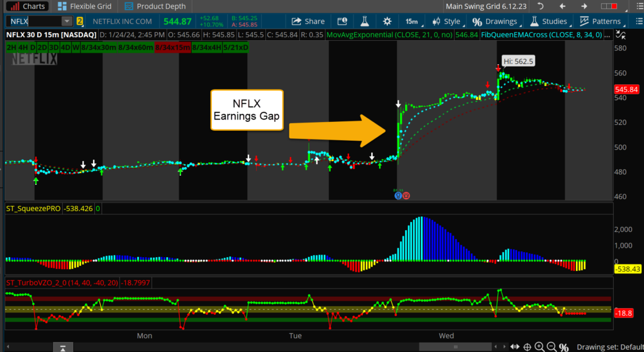Click the yellow link color box 2
Image resolution: width=644 pixels, height=352 pixels.
click(80, 21)
